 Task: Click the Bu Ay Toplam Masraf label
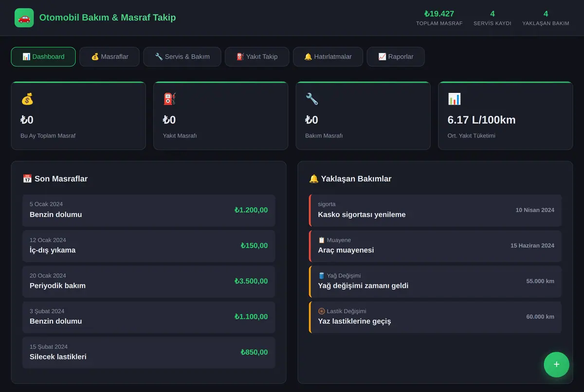tap(48, 136)
